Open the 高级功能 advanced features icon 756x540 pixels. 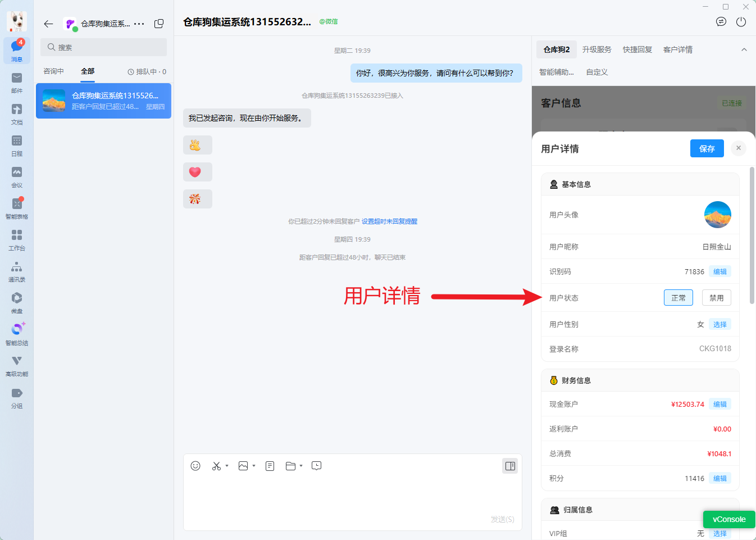[17, 365]
